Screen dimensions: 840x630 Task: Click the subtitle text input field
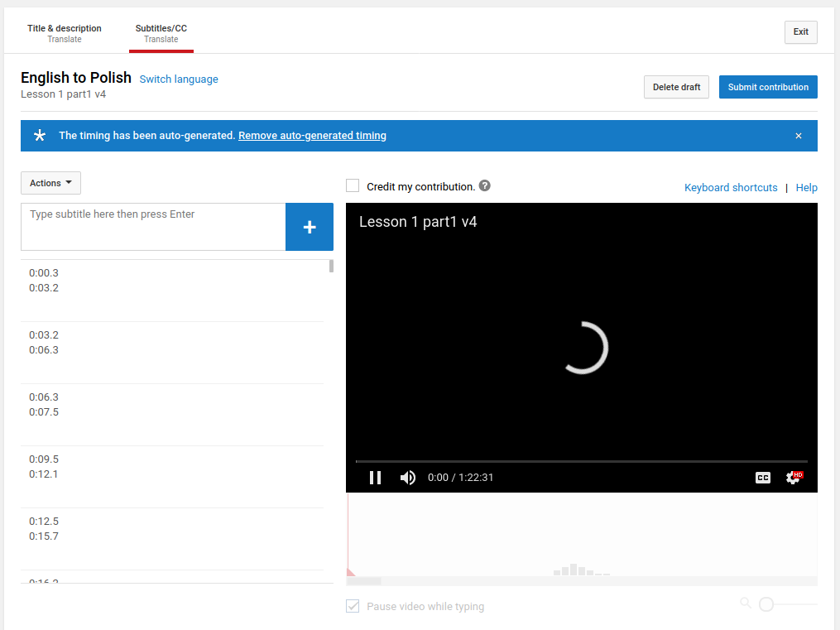[x=153, y=226]
